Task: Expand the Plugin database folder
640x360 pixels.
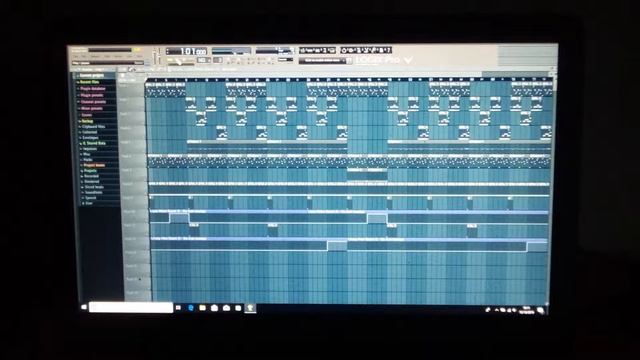Action: [92, 89]
